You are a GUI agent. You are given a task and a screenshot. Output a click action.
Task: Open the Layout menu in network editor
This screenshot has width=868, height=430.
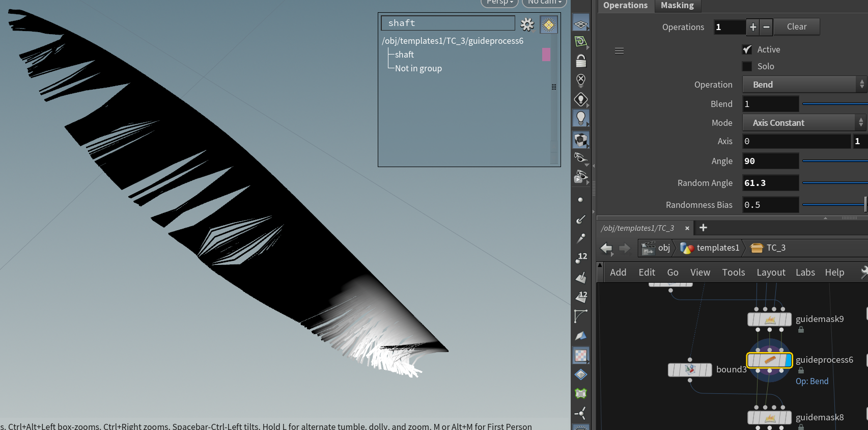click(x=771, y=273)
